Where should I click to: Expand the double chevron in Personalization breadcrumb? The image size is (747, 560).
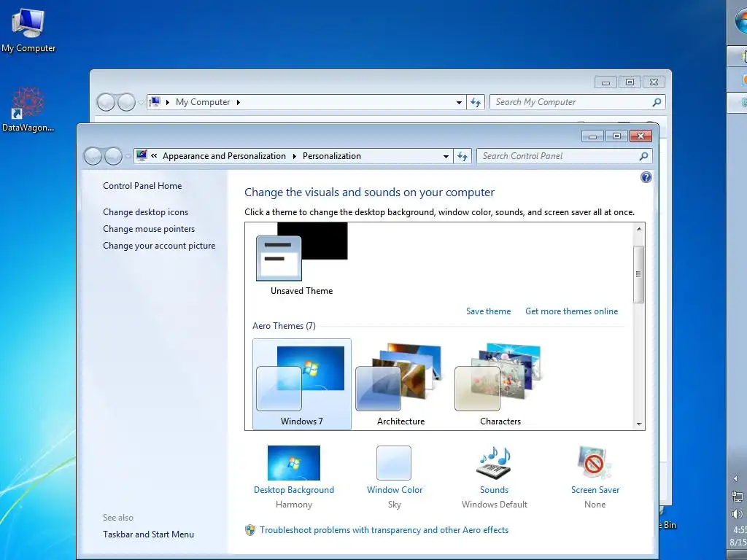pos(154,156)
